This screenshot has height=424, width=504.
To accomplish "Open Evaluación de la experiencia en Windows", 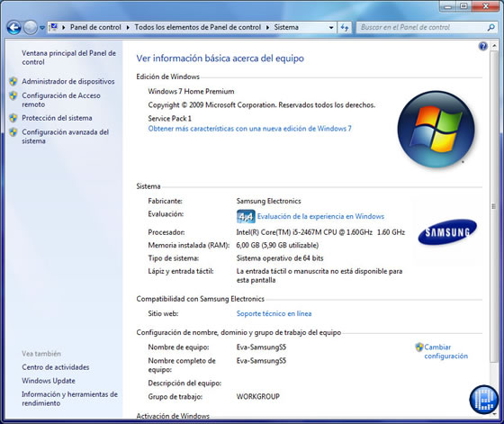I will pos(320,216).
